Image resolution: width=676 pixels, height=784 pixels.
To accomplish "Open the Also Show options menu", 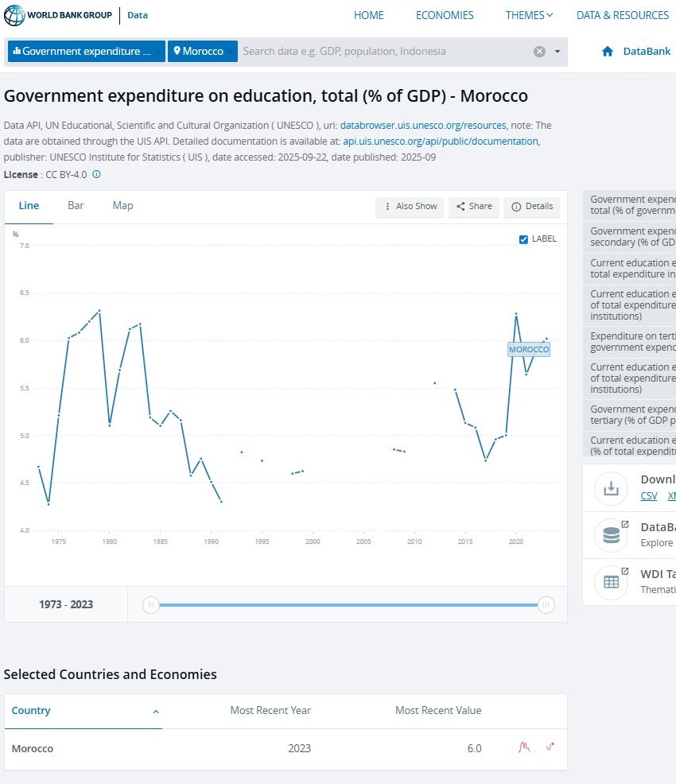I will (x=410, y=207).
